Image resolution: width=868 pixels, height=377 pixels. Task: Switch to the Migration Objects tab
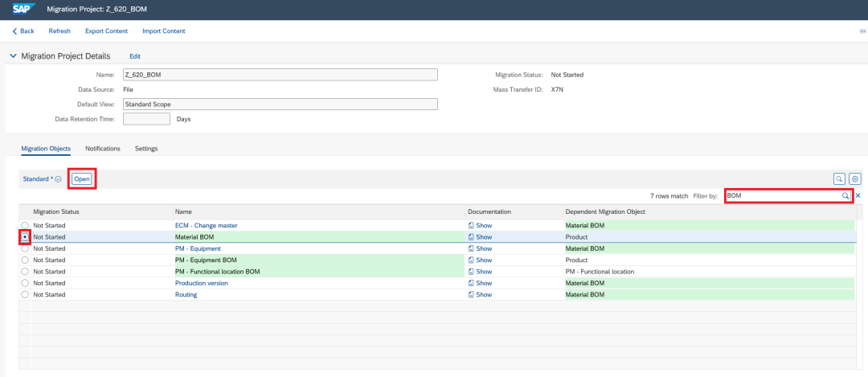pyautogui.click(x=46, y=149)
